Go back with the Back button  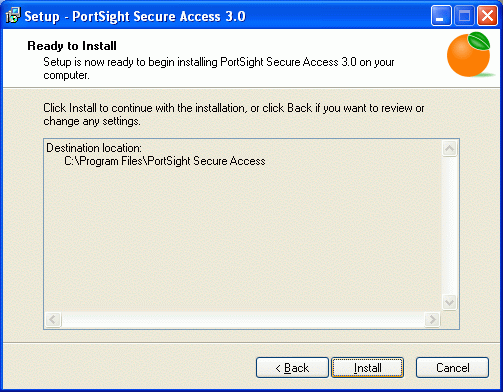tap(292, 368)
